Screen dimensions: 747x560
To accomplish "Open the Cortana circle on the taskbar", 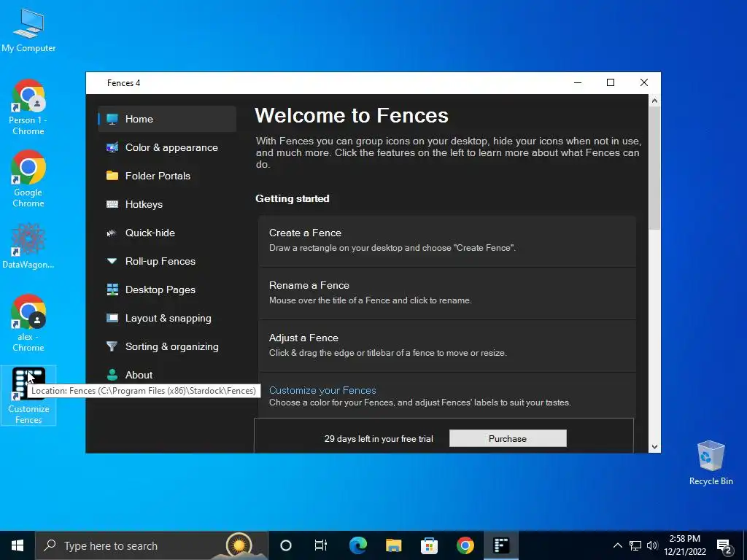I will (286, 545).
